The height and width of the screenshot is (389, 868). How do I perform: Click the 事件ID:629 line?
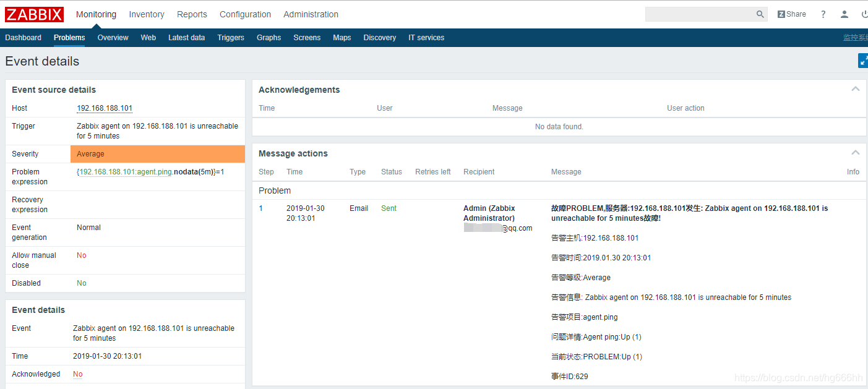570,377
